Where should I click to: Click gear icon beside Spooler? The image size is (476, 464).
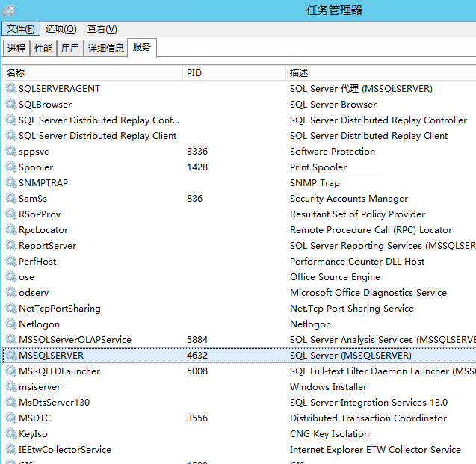coord(11,167)
